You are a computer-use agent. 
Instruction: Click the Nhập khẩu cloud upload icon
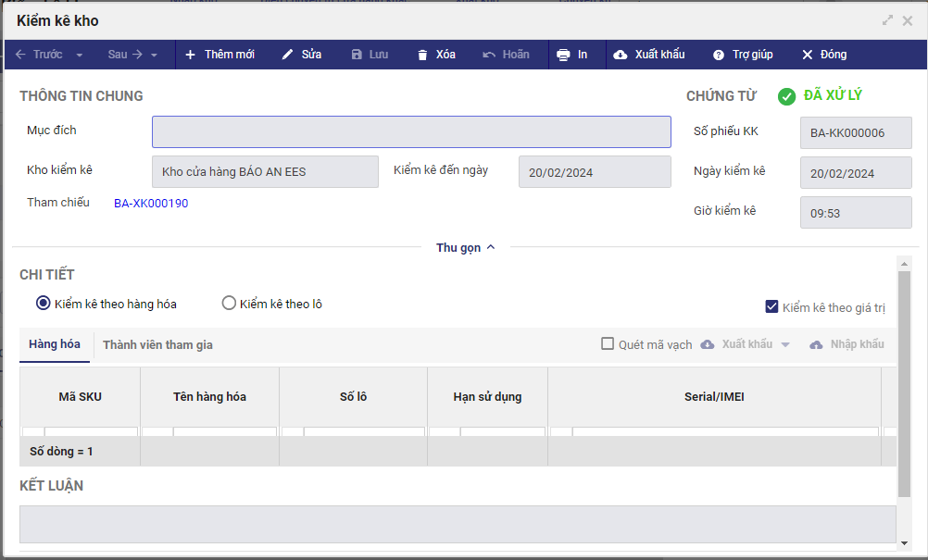click(x=816, y=344)
